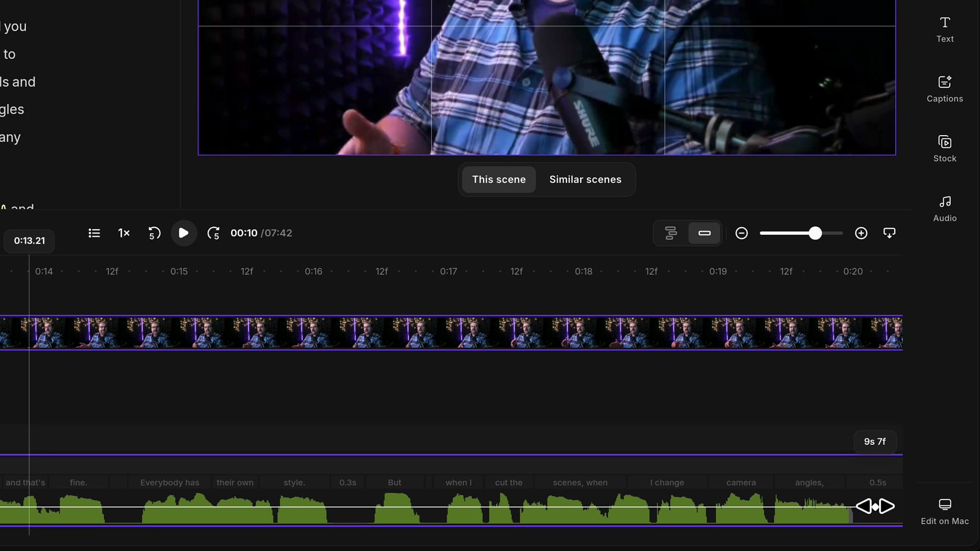
Task: Zoom out the timeline
Action: coord(741,233)
